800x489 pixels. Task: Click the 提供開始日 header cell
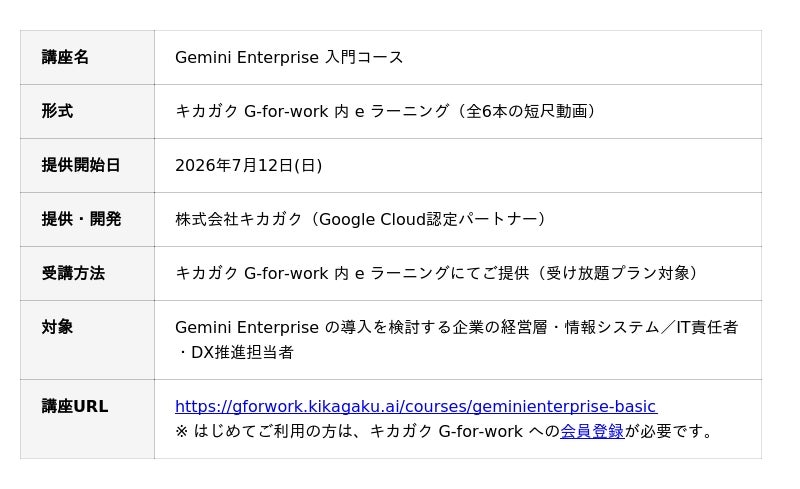(87, 165)
